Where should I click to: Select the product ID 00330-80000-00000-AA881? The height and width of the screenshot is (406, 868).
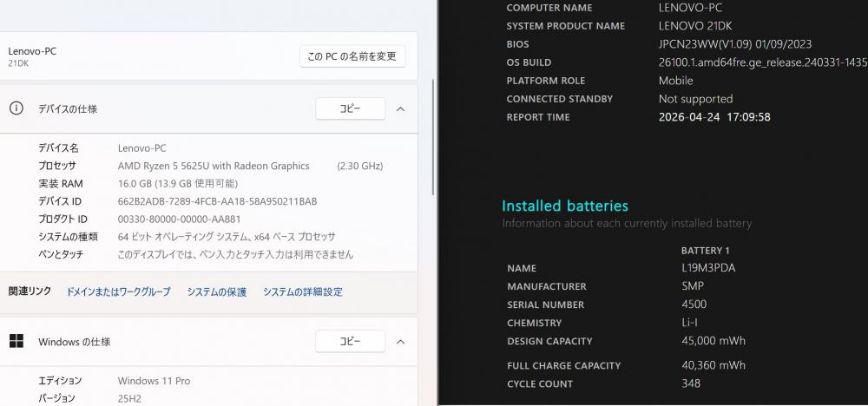tap(180, 219)
